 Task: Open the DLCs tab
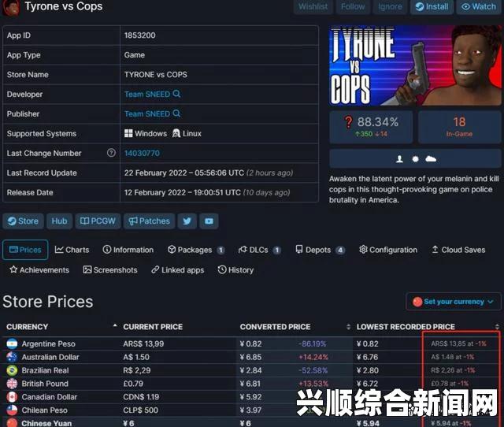pyautogui.click(x=259, y=250)
